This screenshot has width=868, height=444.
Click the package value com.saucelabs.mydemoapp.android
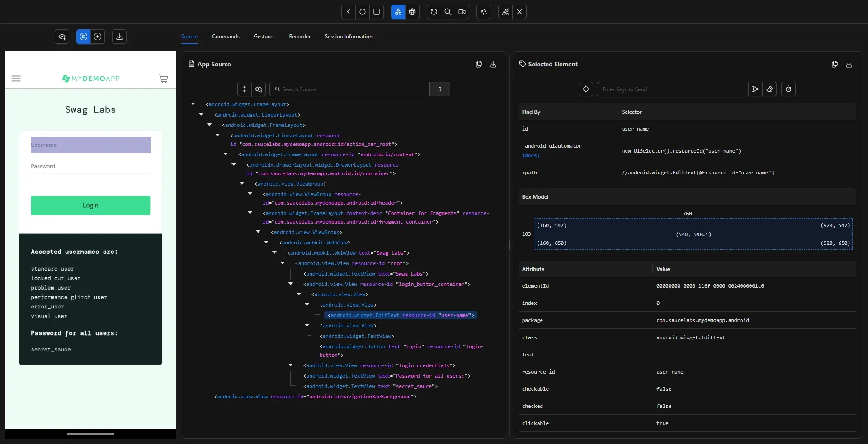click(x=703, y=320)
